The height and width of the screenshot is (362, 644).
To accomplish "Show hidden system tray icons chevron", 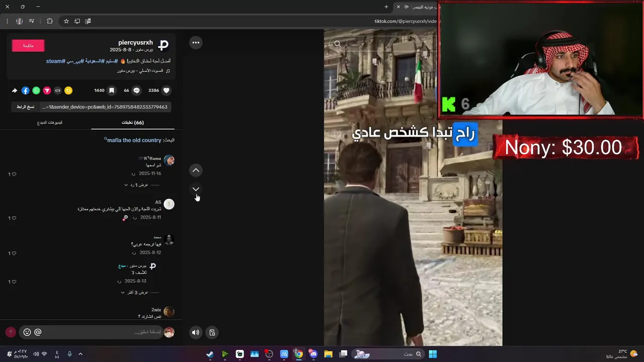I will 80,354.
